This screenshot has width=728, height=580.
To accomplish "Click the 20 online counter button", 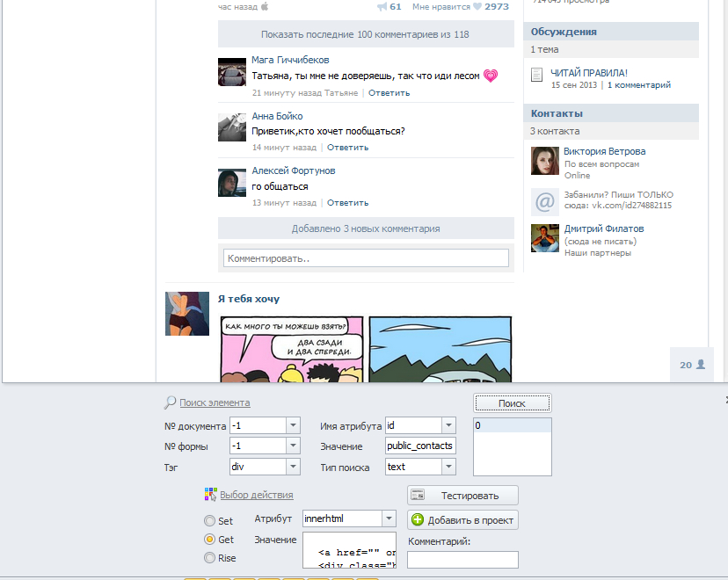I will tap(692, 365).
